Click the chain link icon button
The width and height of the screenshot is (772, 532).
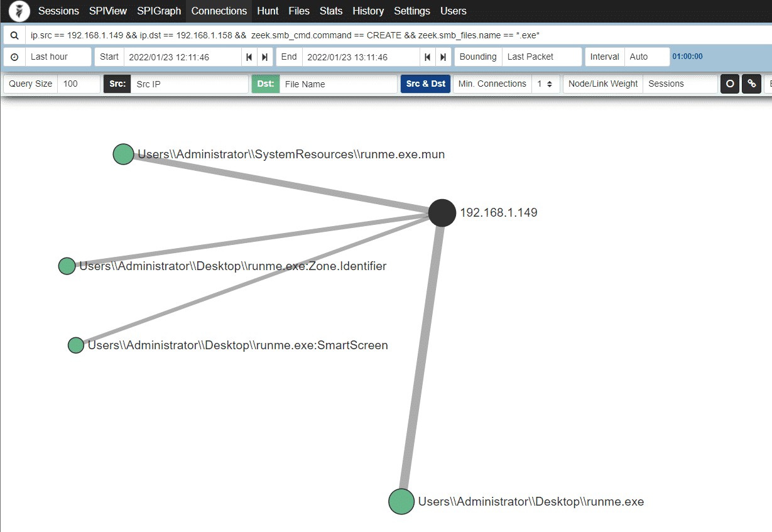(751, 84)
